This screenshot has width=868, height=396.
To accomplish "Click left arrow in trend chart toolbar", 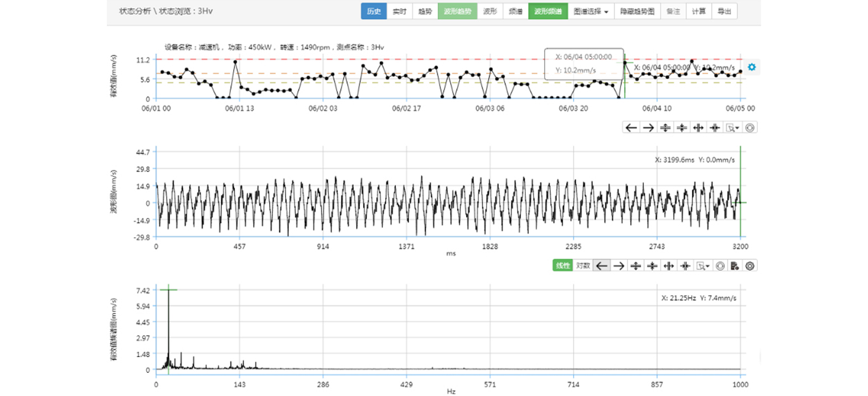I will pos(631,128).
